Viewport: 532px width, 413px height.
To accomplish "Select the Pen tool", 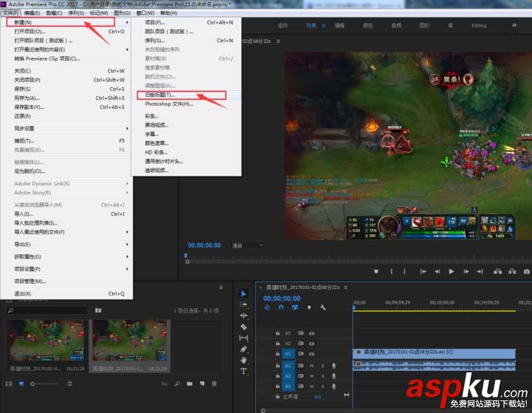I will [x=243, y=349].
